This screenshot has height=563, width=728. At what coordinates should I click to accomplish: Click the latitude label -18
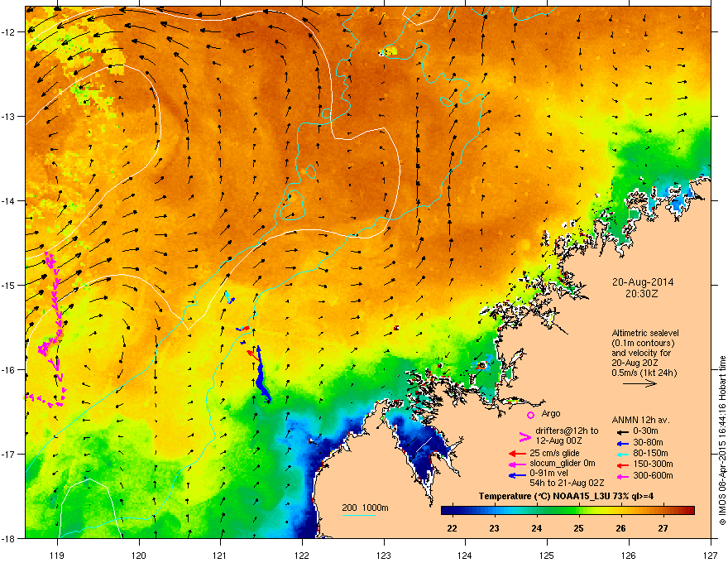click(8, 538)
